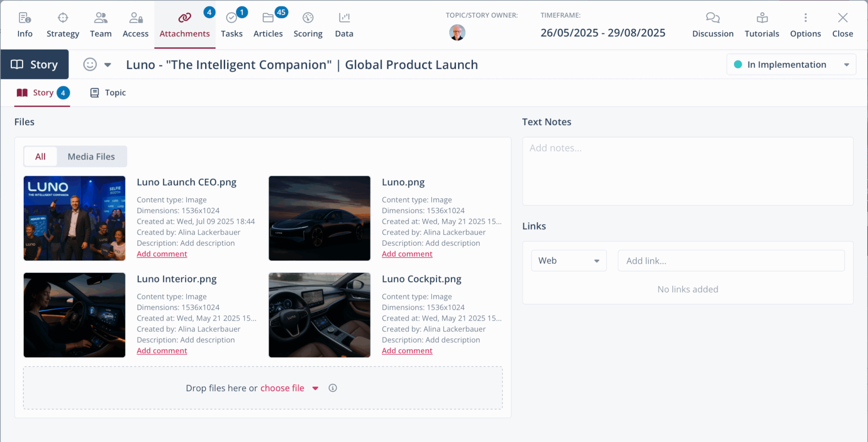The height and width of the screenshot is (442, 868).
Task: Open the Team panel
Action: click(100, 24)
